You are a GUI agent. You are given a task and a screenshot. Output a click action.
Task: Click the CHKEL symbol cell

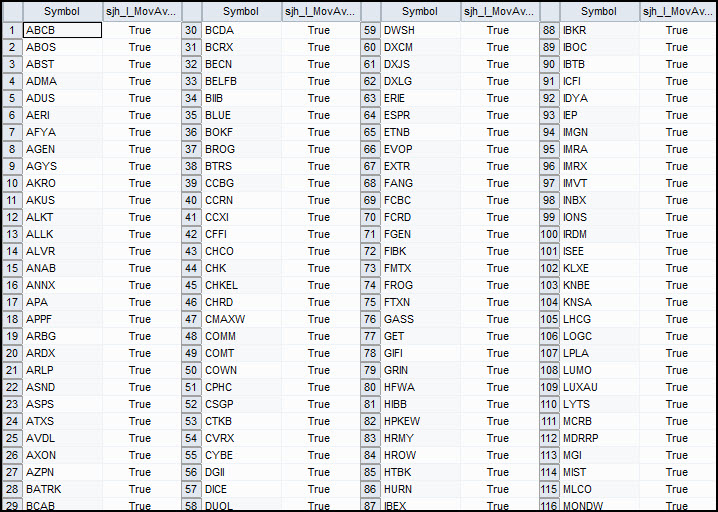coord(241,285)
